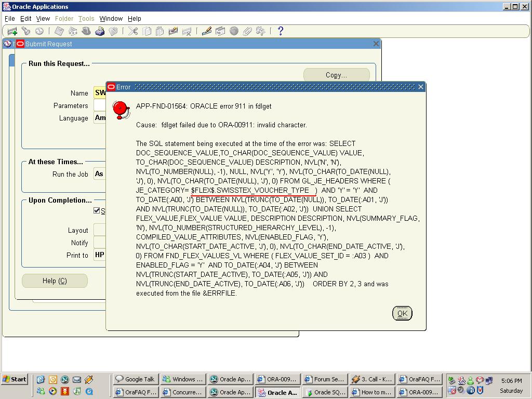
Task: Open the File menu
Action: (9, 19)
